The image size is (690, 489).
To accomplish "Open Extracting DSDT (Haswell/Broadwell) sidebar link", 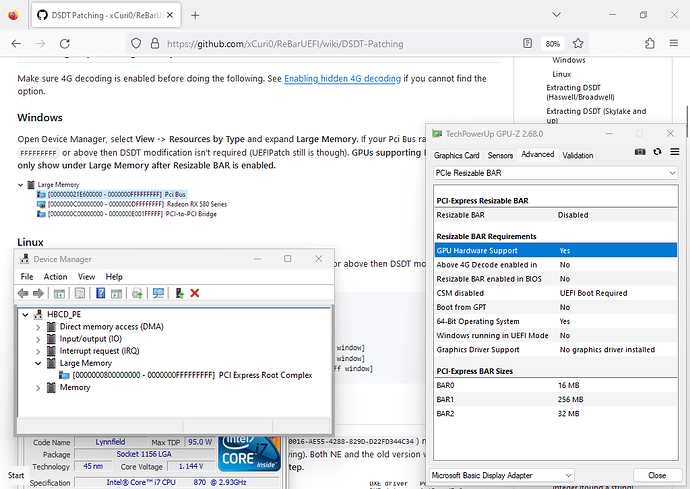I will [580, 92].
